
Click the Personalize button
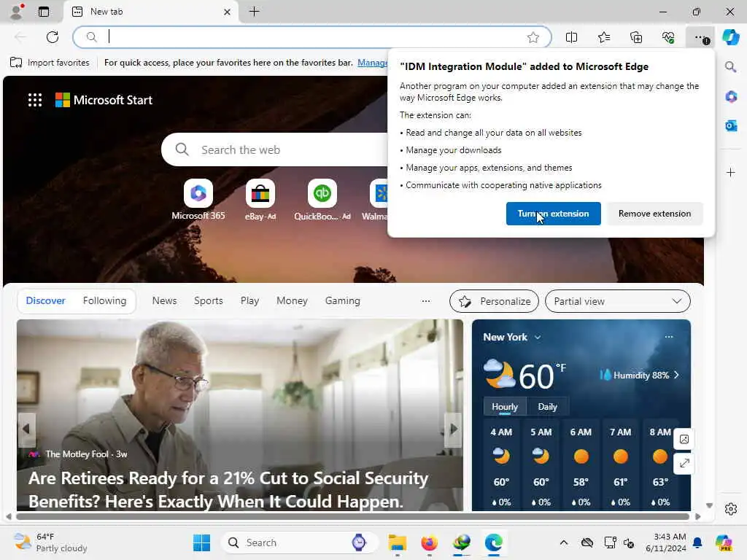point(494,301)
